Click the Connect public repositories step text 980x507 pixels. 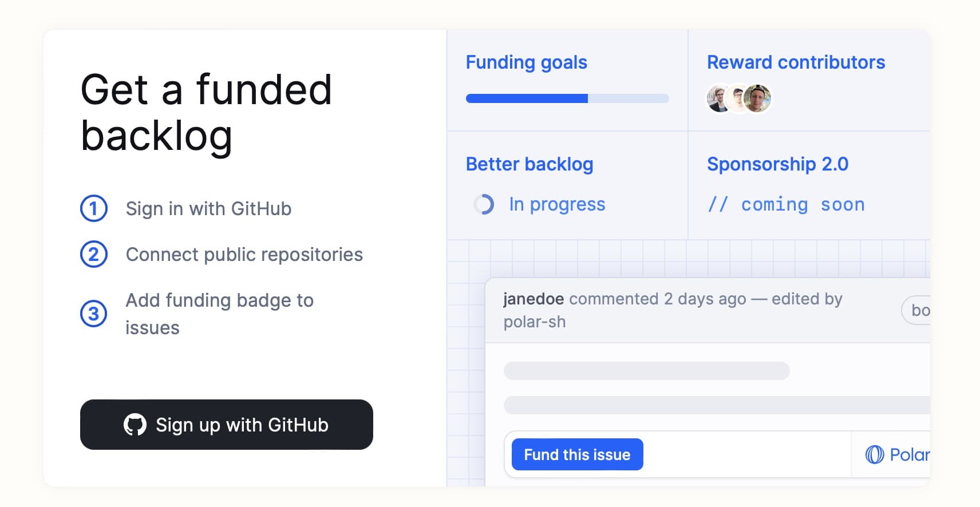(244, 255)
